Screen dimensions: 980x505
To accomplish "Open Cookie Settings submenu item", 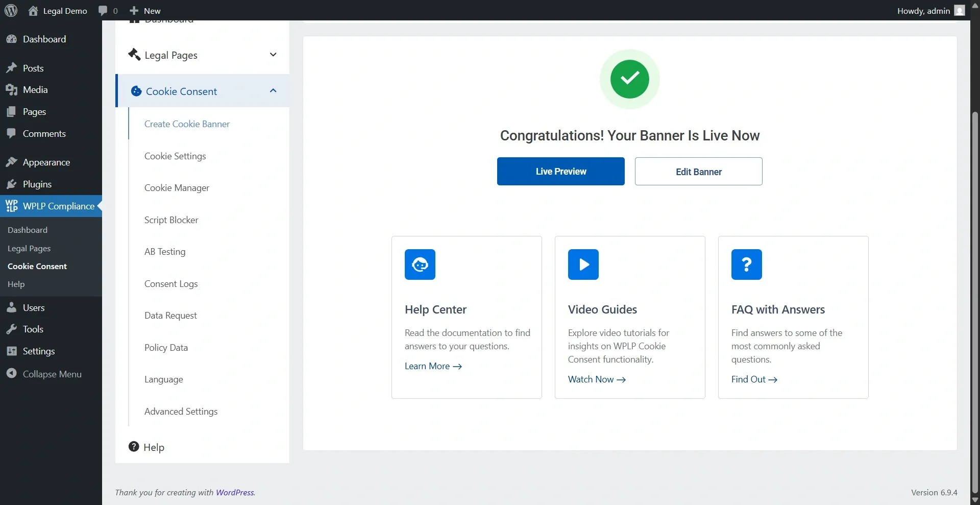I will click(175, 156).
